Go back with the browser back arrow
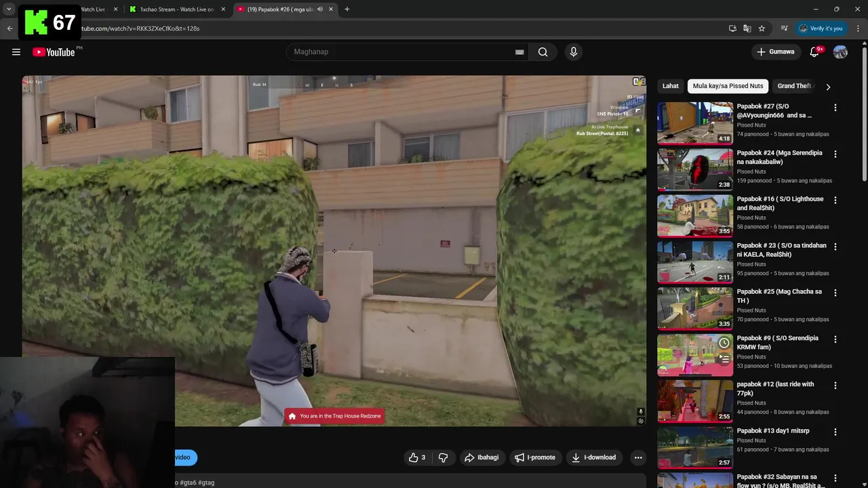The height and width of the screenshot is (488, 868). pos(9,28)
